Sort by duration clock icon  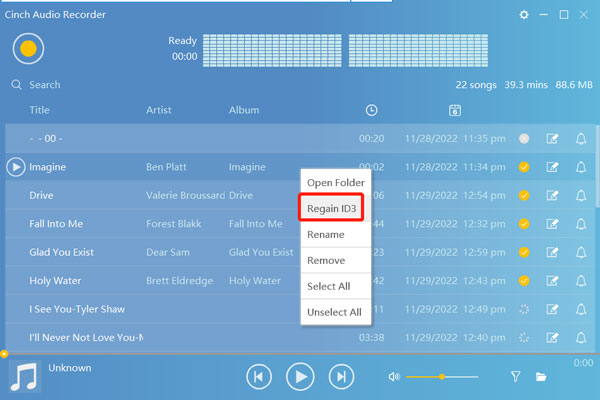click(x=371, y=110)
